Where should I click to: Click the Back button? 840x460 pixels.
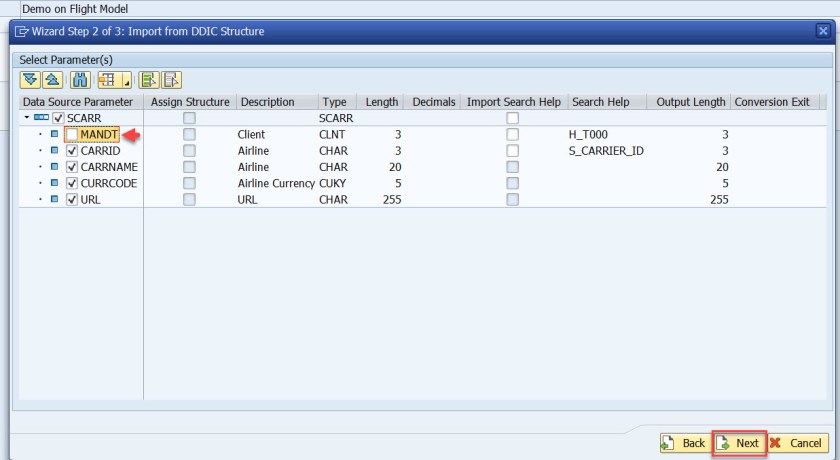(686, 443)
